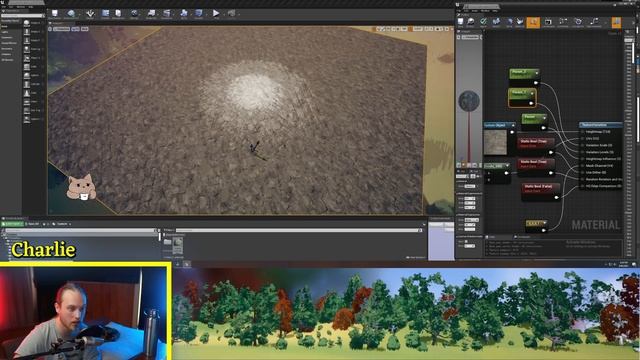Collapse the yellow constant node arrow
The height and width of the screenshot is (360, 640).
point(544,223)
